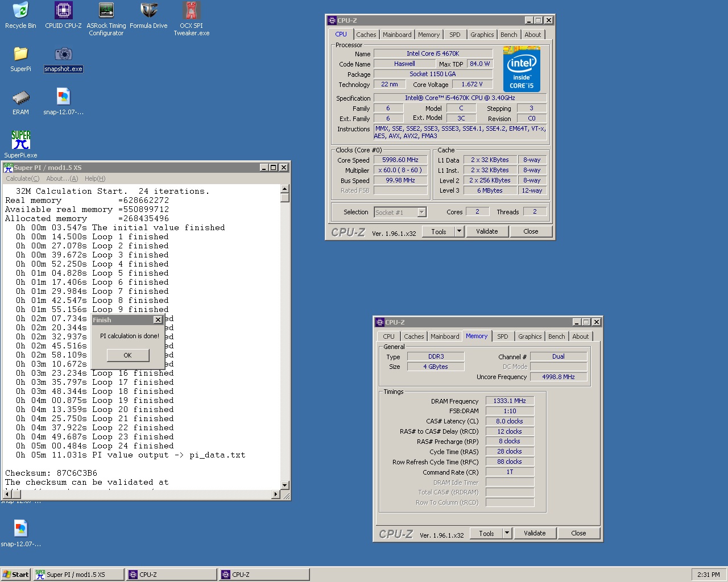Open About tab in bottom CPU-Z window
728x582 pixels.
(x=581, y=336)
